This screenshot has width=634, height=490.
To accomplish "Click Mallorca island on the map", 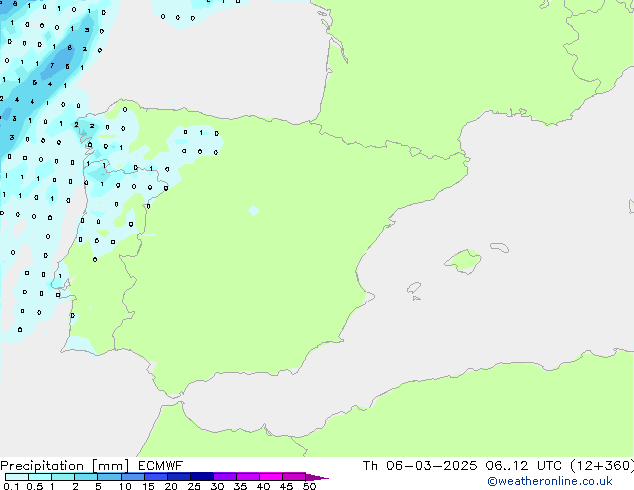I will [464, 261].
